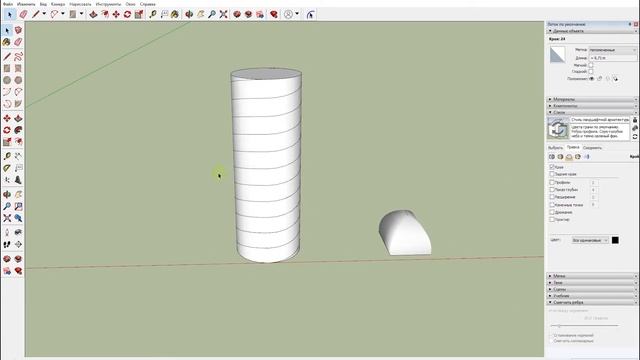The height and width of the screenshot is (360, 640).
Task: Toggle the 'Мягкий' (soft) checkbox
Action: tap(591, 65)
